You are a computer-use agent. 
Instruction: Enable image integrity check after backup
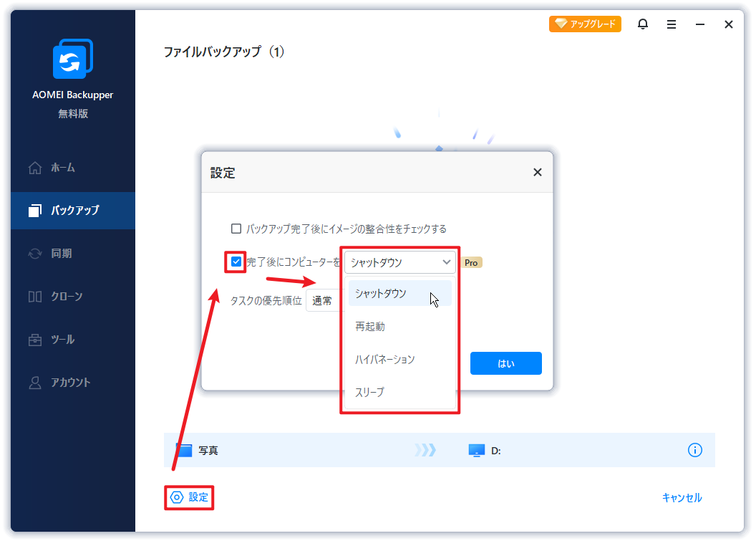coord(236,229)
